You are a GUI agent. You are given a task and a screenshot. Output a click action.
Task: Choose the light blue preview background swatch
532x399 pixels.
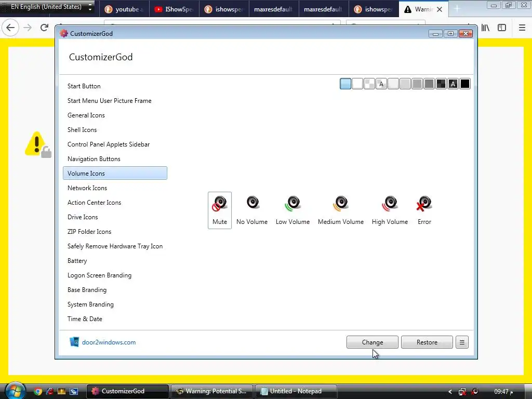point(345,84)
